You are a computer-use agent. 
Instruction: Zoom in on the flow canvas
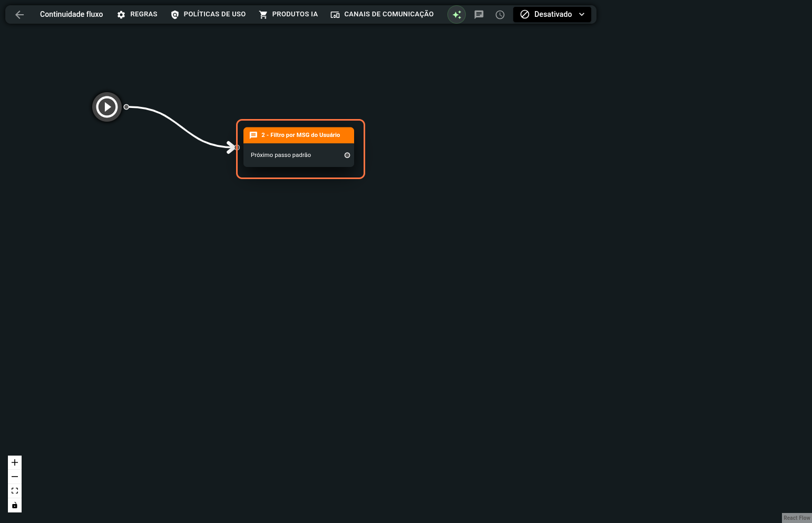[15, 462]
